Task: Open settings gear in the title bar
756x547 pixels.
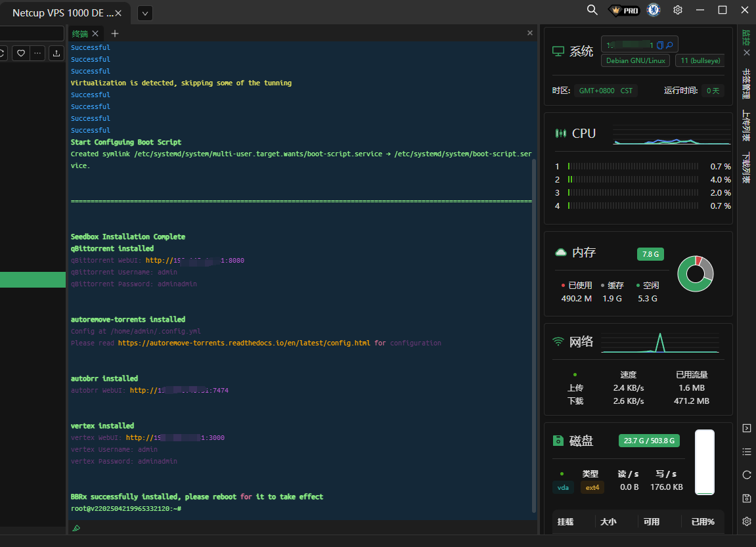Action: tap(678, 10)
